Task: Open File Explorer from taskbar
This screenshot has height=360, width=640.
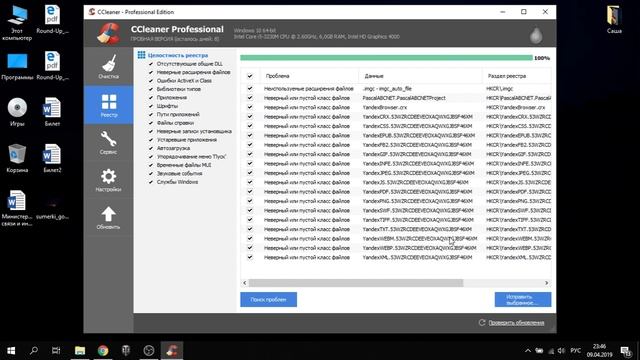Action: pos(80,351)
